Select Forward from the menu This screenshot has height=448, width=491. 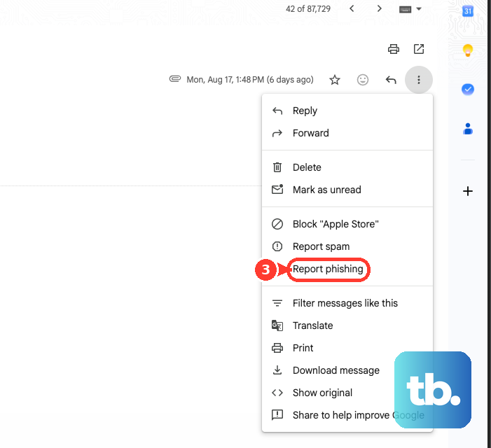(347, 133)
